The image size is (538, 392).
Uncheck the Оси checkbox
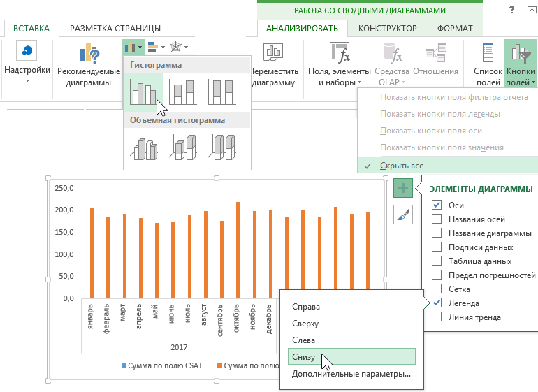tap(437, 205)
